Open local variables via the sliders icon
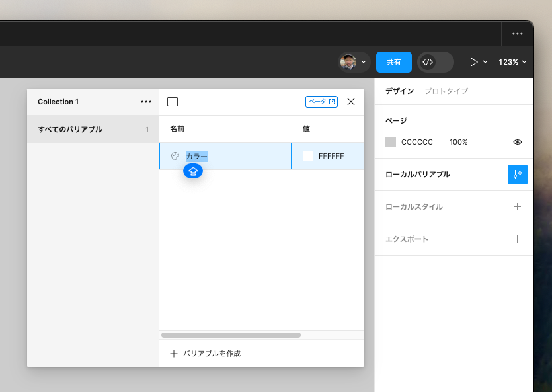 (518, 175)
